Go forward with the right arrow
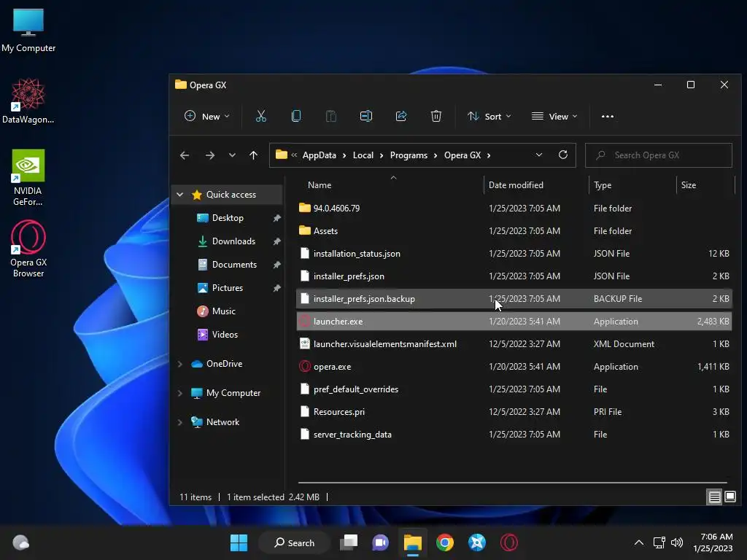747x560 pixels. tap(209, 155)
